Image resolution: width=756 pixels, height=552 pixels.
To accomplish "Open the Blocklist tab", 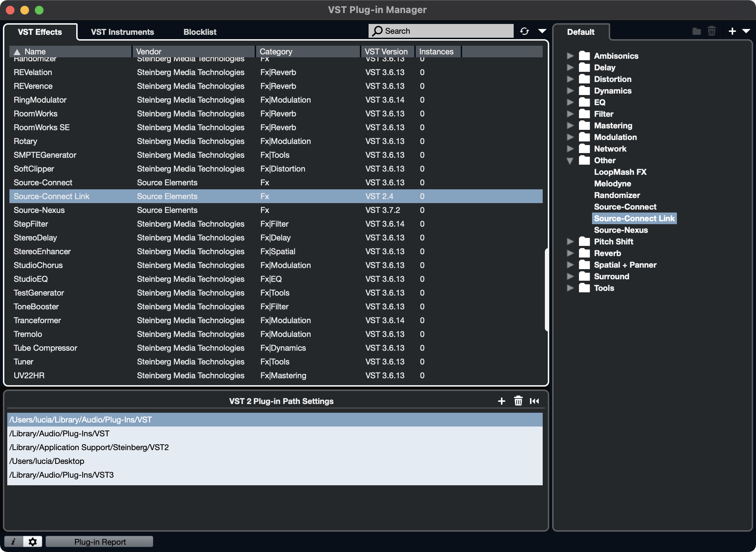I will point(200,32).
